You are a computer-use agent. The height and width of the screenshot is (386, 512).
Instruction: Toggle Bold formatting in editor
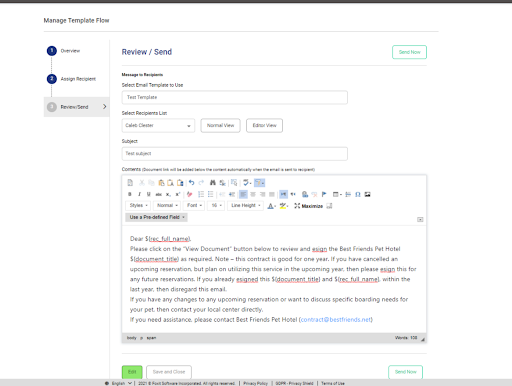click(130, 194)
